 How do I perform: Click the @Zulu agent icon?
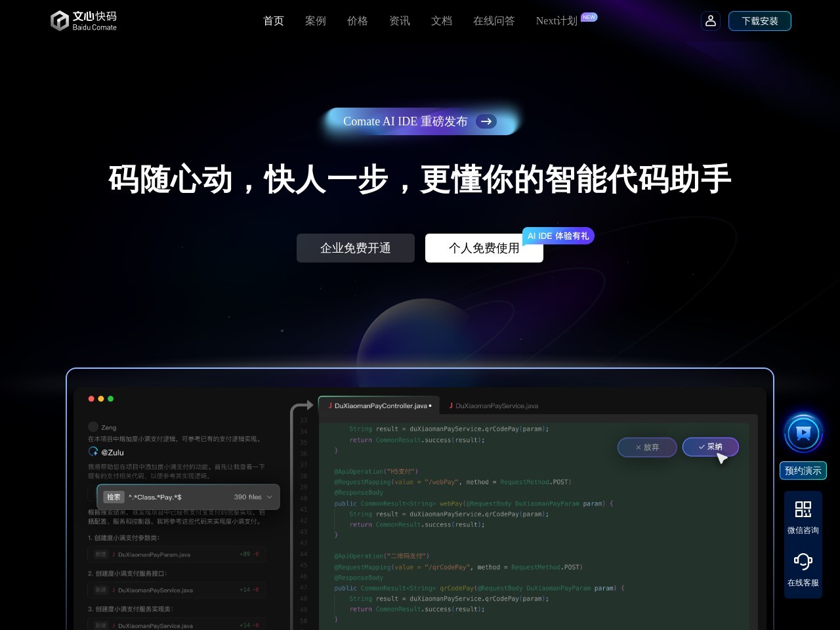coord(93,451)
